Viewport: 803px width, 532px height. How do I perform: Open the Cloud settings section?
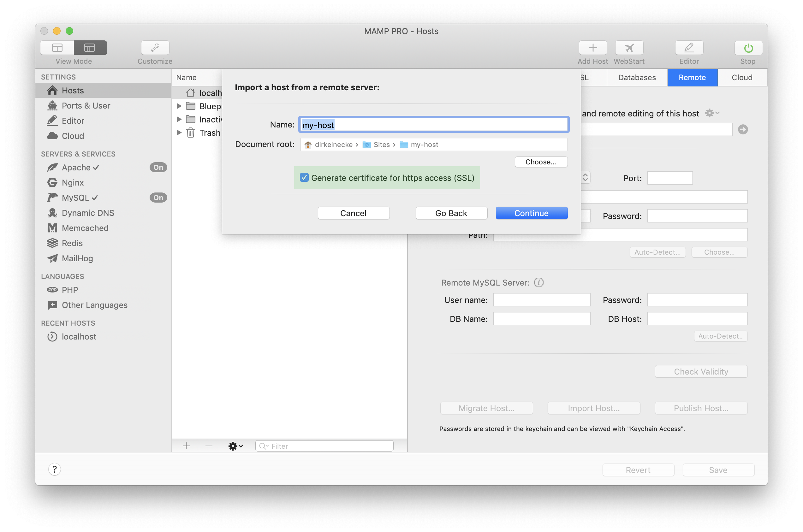pos(73,136)
